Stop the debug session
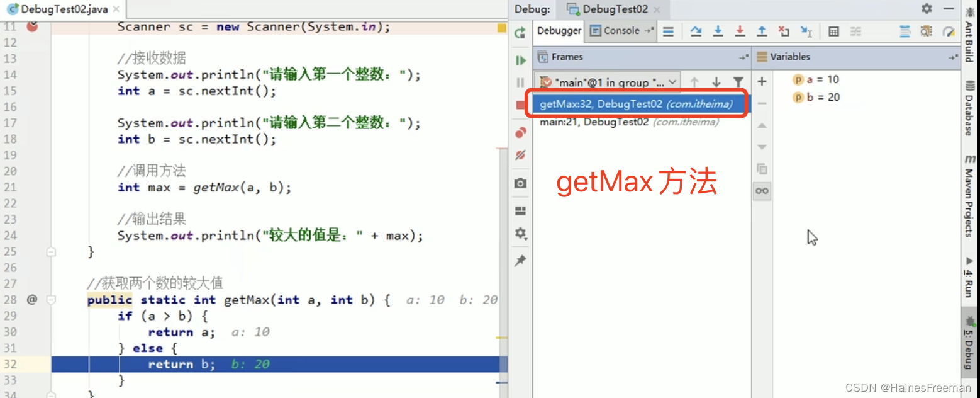 (x=520, y=105)
